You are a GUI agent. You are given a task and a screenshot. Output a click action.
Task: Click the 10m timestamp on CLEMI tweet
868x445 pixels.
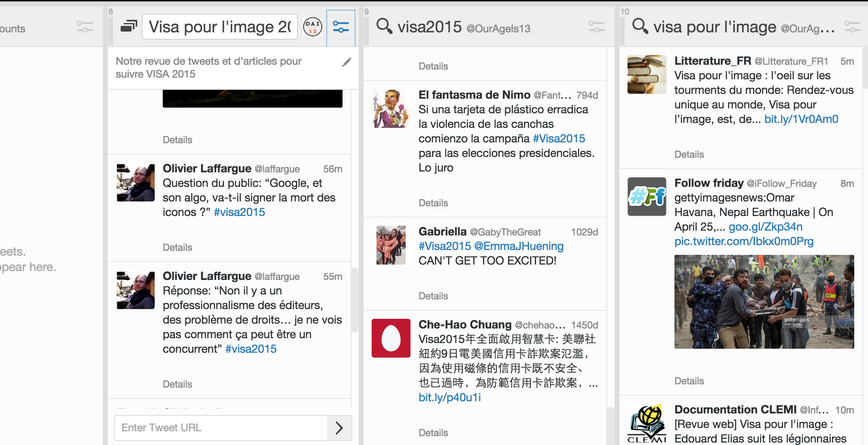845,410
